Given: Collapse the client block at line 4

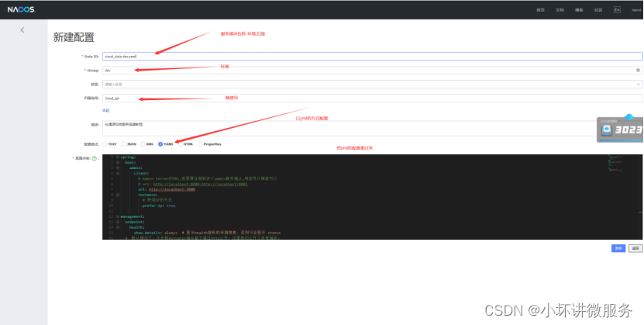Looking at the screenshot, I should pos(118,173).
